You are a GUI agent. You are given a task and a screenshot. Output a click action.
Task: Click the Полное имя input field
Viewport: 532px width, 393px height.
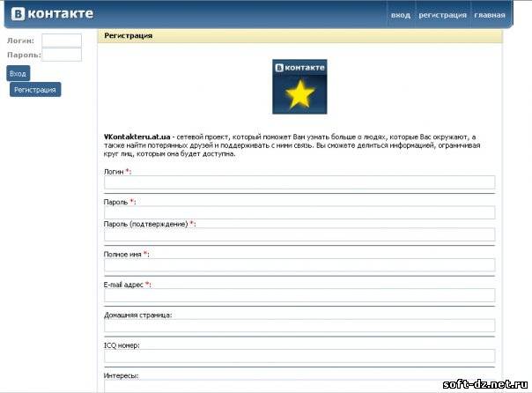(x=299, y=264)
